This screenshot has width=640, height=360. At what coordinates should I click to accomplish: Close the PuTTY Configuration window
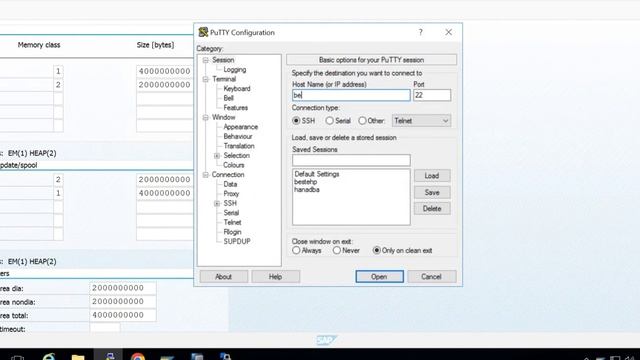pos(448,32)
